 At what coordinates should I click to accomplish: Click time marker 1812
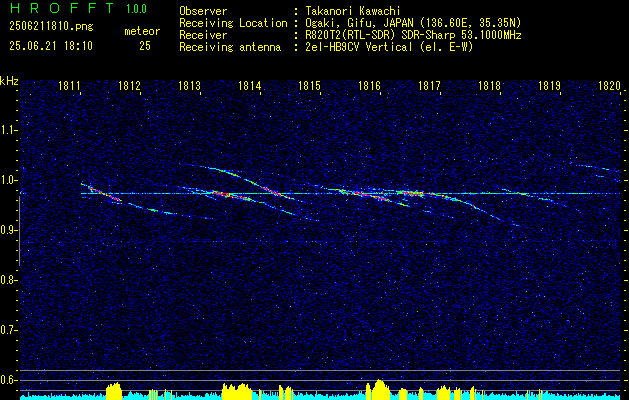pyautogui.click(x=130, y=86)
